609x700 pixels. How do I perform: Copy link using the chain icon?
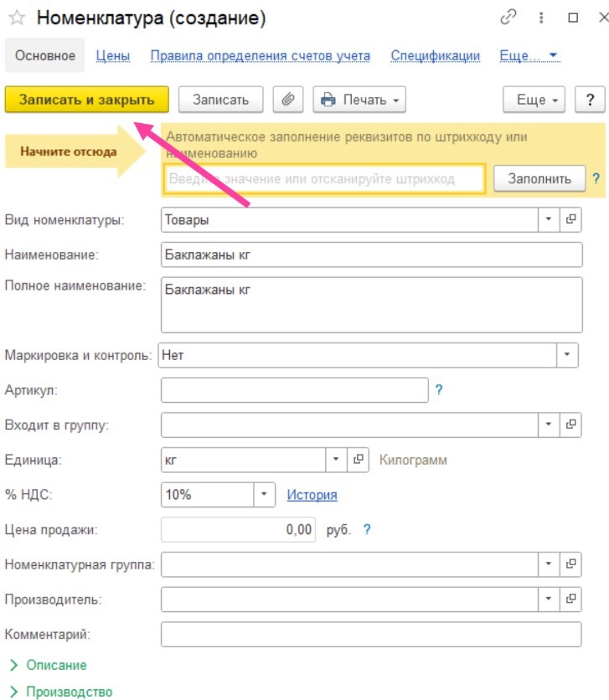(508, 18)
